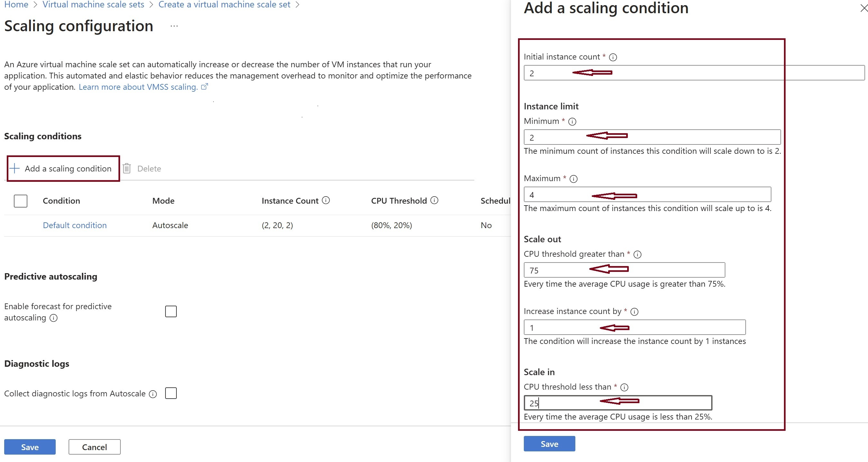Enable forecast for predictive autoscaling checkbox
Image resolution: width=868 pixels, height=462 pixels.
tap(171, 311)
